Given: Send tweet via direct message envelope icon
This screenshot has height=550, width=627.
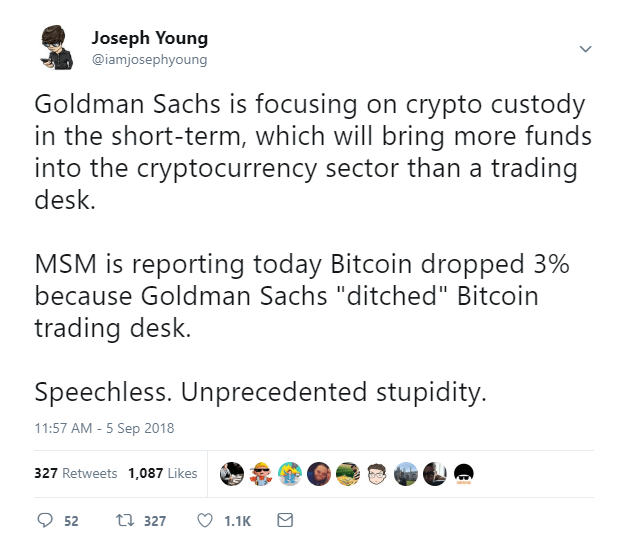Looking at the screenshot, I should (284, 520).
